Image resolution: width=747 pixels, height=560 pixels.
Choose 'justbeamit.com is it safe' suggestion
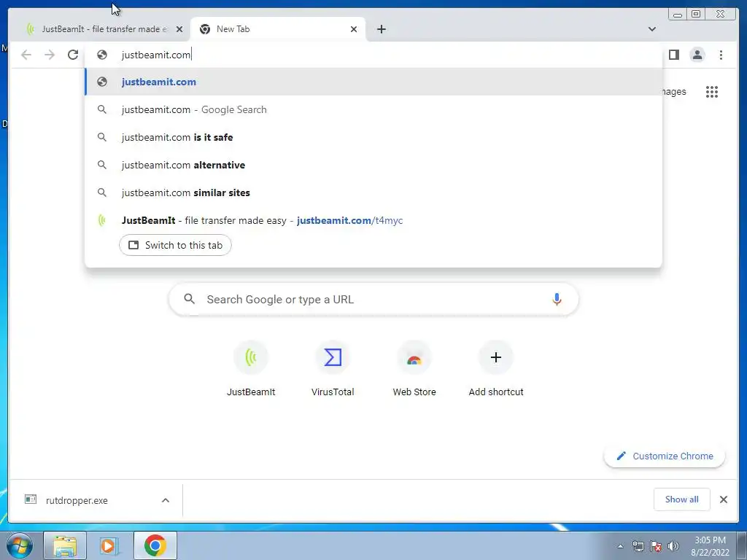click(x=373, y=137)
